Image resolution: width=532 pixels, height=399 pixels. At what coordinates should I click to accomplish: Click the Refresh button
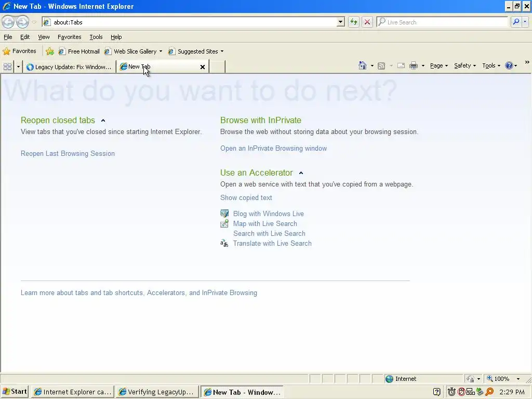(353, 22)
